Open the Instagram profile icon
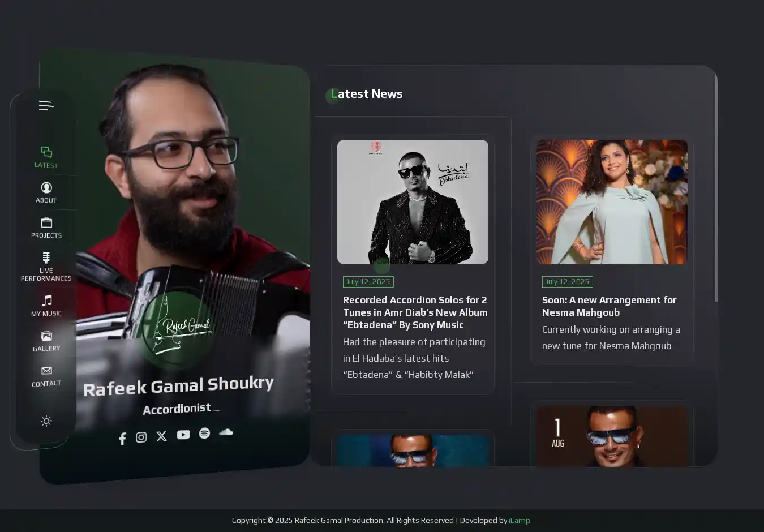 (x=141, y=437)
